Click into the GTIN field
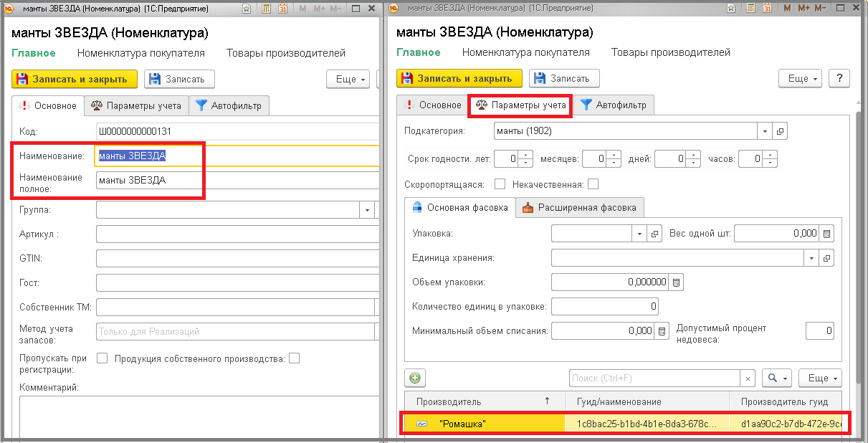 [237, 259]
